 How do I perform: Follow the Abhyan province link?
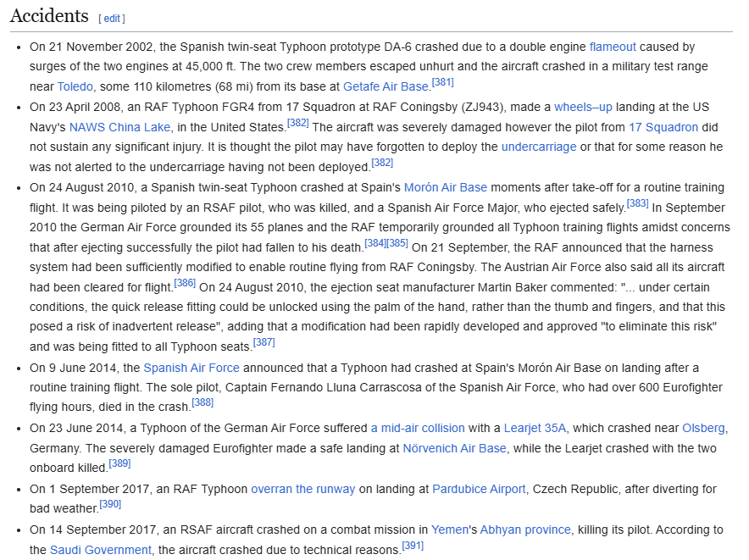[525, 530]
